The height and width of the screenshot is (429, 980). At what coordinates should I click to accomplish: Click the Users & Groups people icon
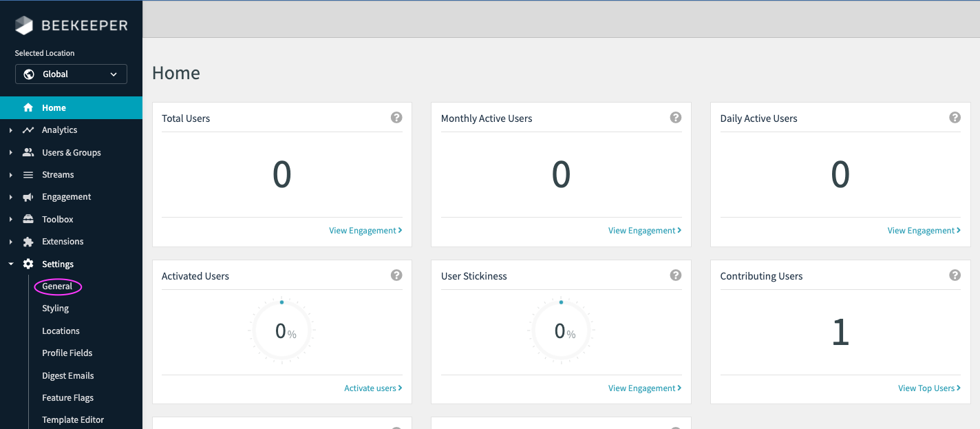coord(28,152)
